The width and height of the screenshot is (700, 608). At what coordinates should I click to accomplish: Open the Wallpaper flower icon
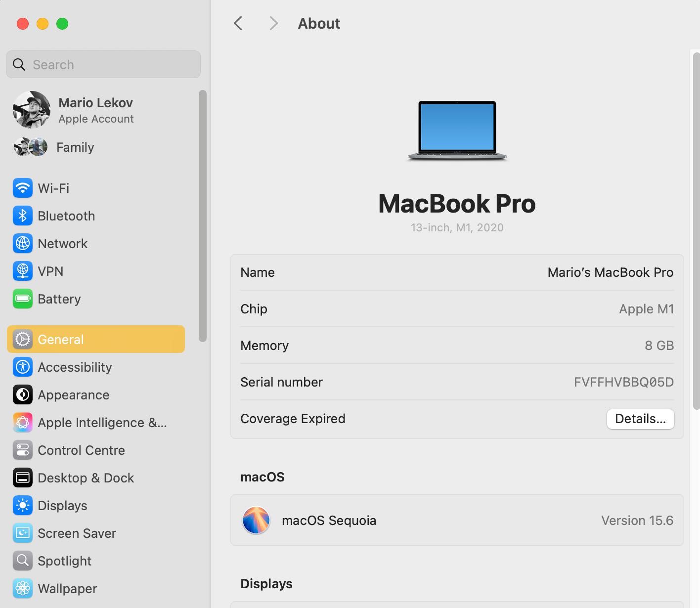coord(23,589)
